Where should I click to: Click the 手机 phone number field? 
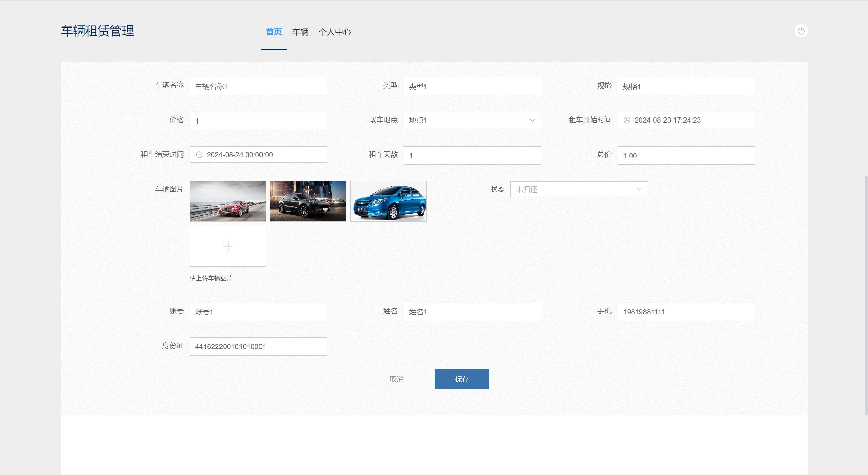tap(686, 312)
